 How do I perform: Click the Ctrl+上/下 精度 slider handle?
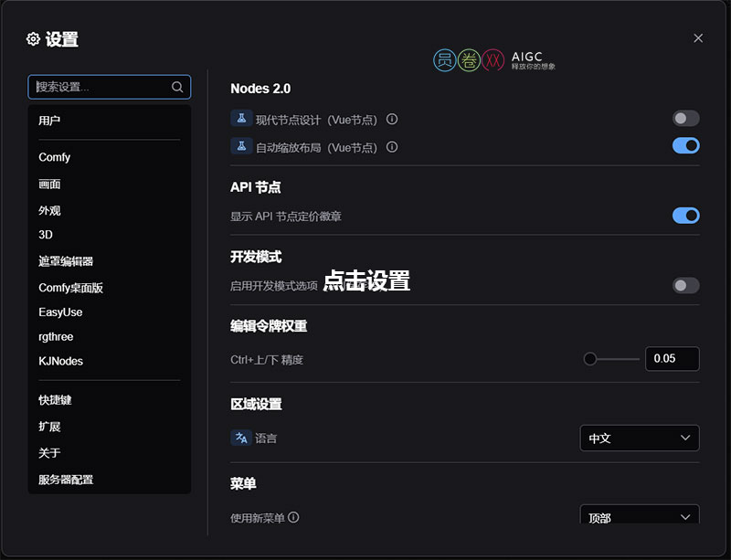[x=590, y=359]
